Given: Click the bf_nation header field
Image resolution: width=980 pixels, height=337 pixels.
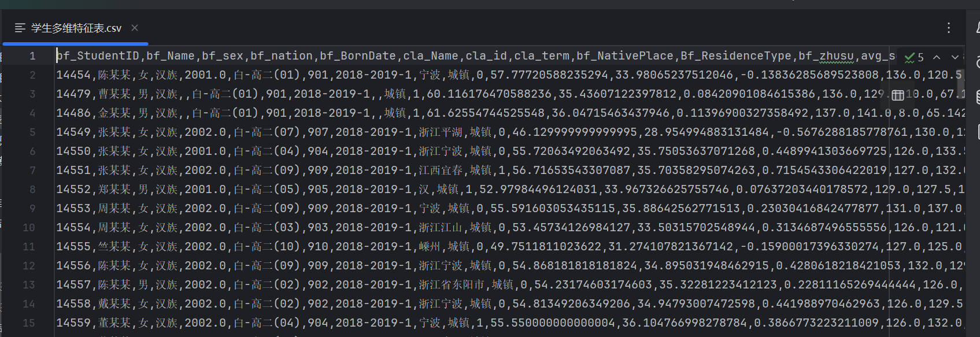Looking at the screenshot, I should [x=282, y=56].
